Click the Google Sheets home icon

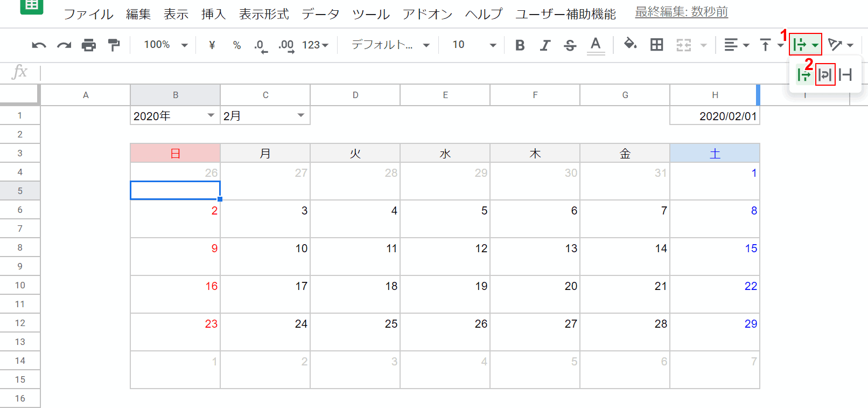[x=32, y=6]
